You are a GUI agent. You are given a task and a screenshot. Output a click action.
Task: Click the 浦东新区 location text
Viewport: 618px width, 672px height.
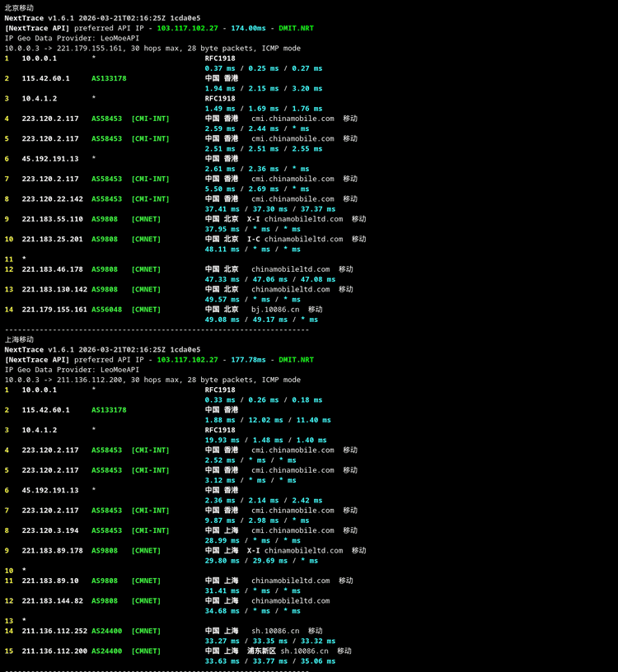pyautogui.click(x=261, y=651)
